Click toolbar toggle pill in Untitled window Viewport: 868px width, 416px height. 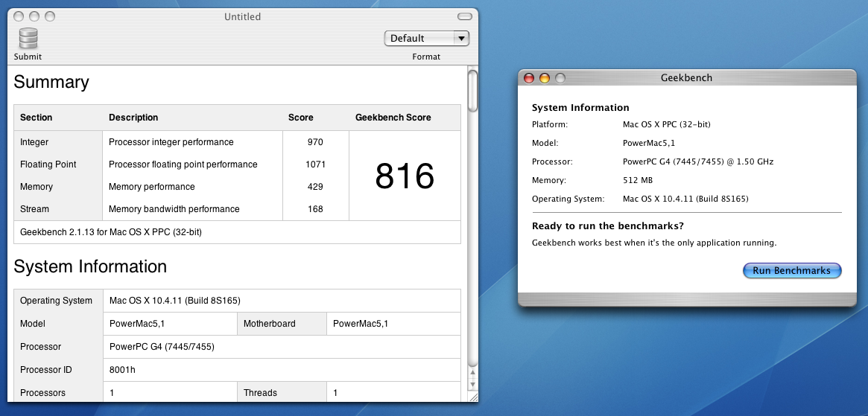tap(464, 16)
